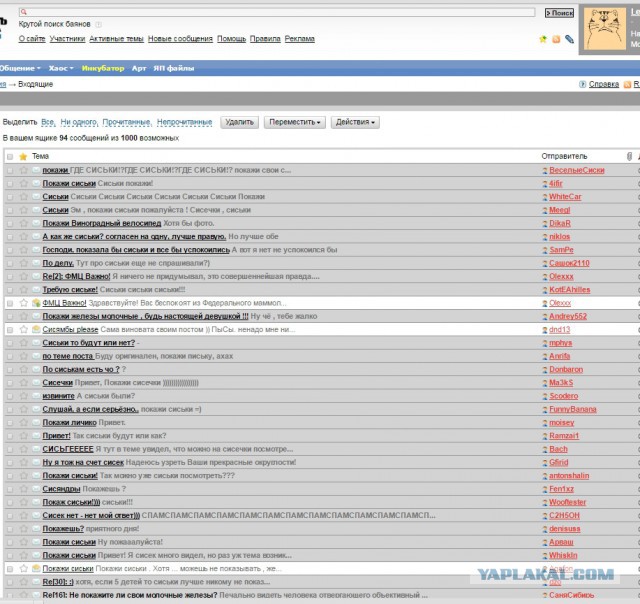The width and height of the screenshot is (640, 604).
Task: Click the envelope icon of 'ФМЦ Важно!' message
Action: 36,302
